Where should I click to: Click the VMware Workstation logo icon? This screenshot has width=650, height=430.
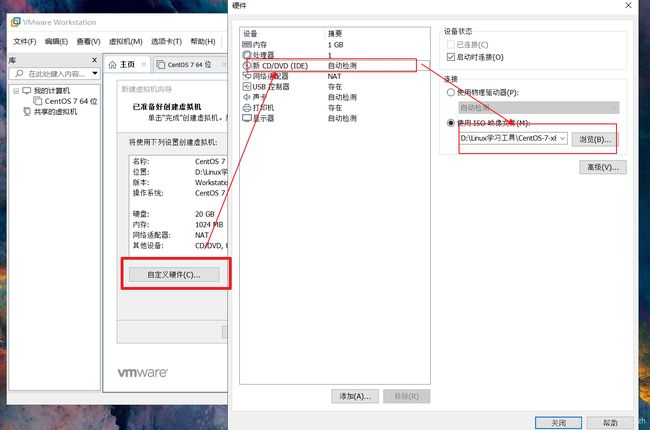pyautogui.click(x=15, y=22)
